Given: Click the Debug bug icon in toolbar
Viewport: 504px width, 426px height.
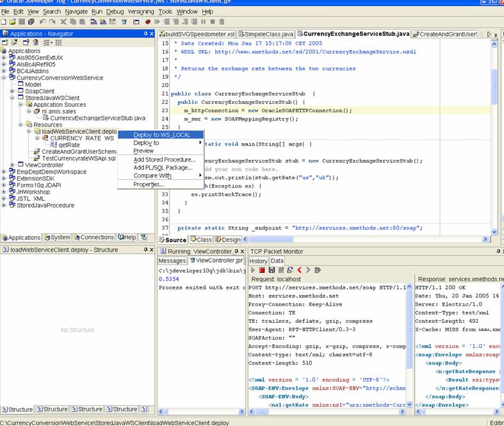Looking at the screenshot, I should 149,21.
